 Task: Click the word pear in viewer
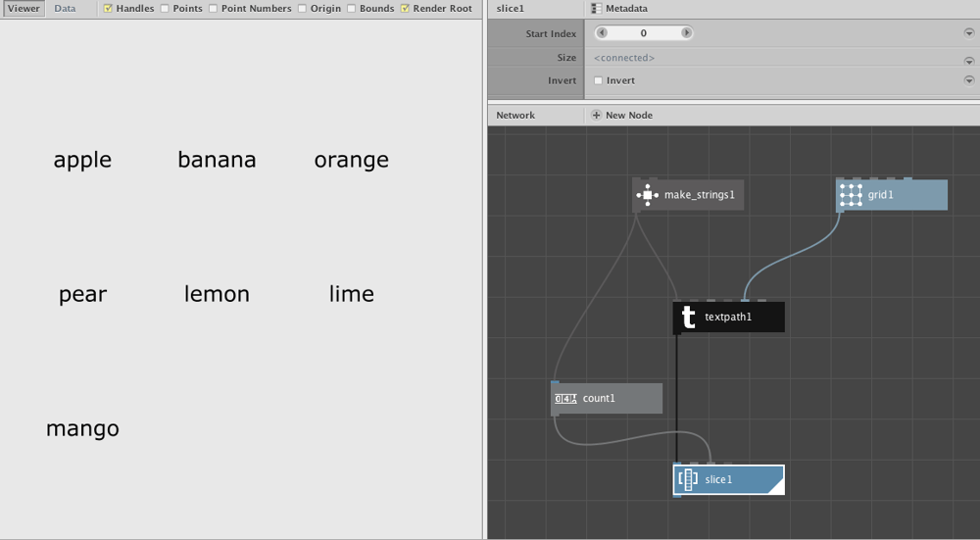point(82,295)
